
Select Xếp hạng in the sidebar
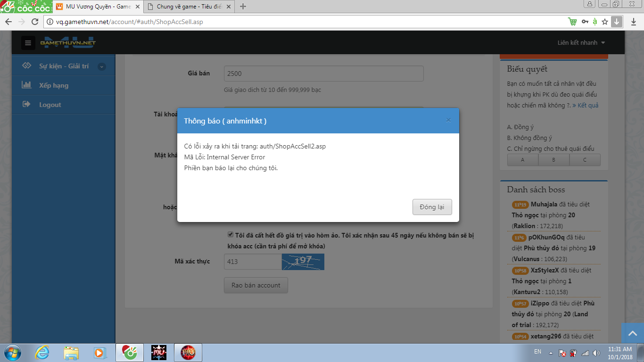[54, 85]
